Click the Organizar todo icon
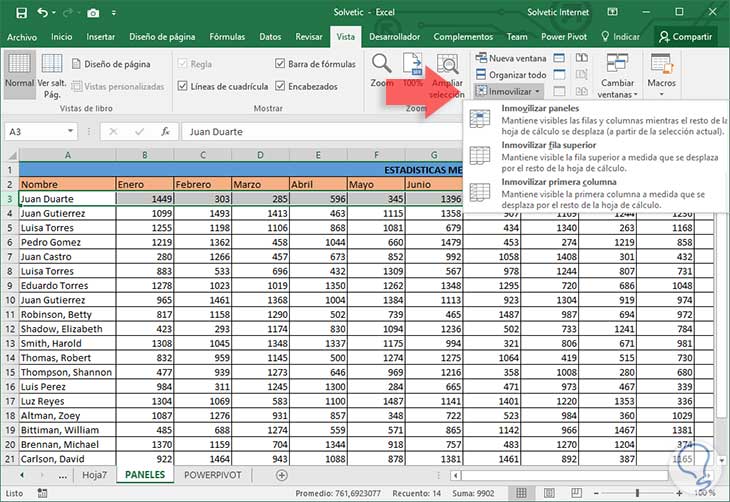Screen dimensions: 730x502 (481, 74)
